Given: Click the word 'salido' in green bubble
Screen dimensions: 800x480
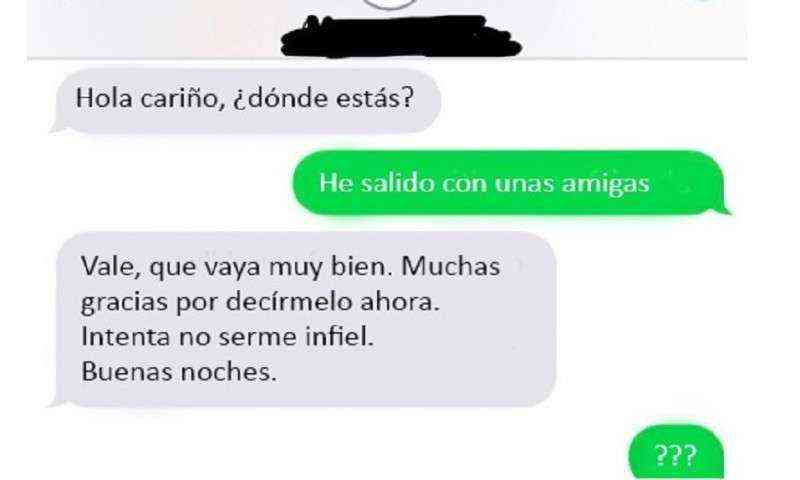Looking at the screenshot, I should [397, 183].
